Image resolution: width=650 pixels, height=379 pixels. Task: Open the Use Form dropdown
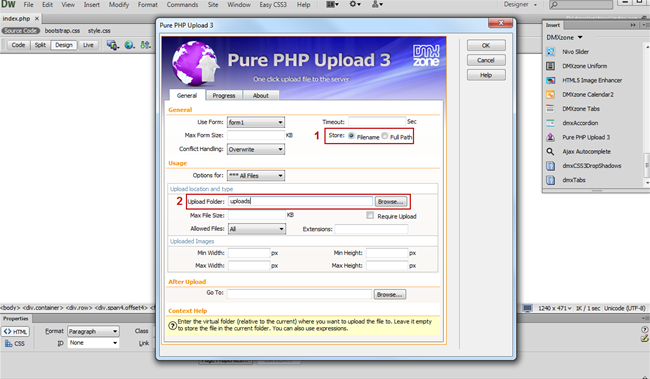click(256, 122)
